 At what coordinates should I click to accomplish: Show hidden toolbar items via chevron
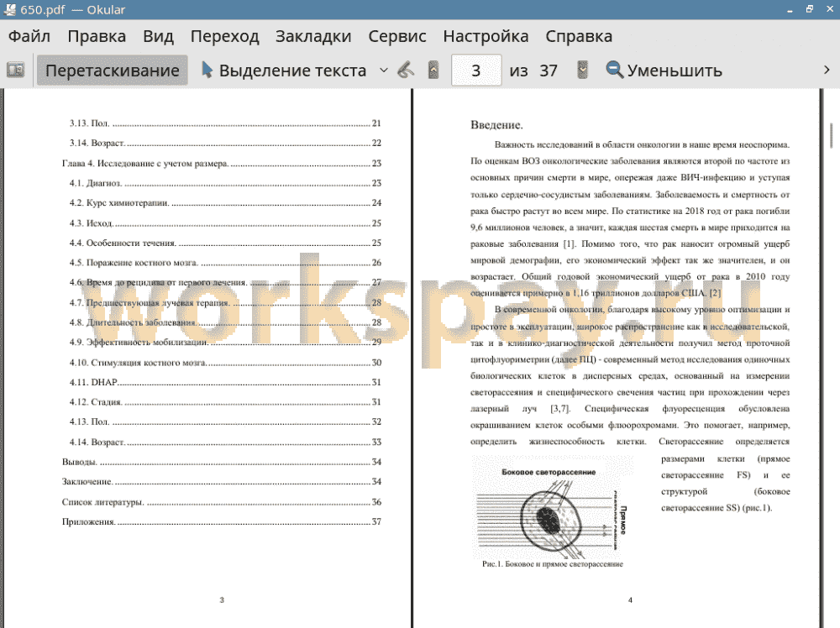click(x=827, y=71)
